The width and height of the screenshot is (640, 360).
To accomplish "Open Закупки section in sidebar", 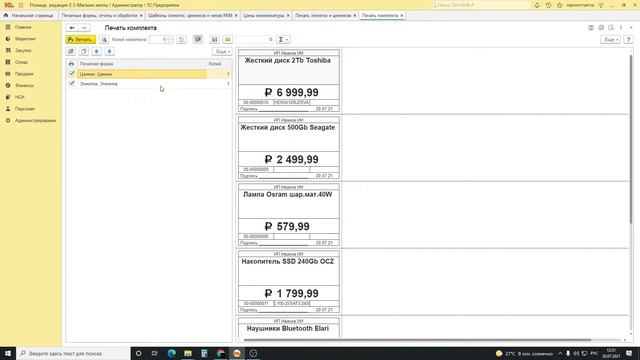I will pos(23,50).
